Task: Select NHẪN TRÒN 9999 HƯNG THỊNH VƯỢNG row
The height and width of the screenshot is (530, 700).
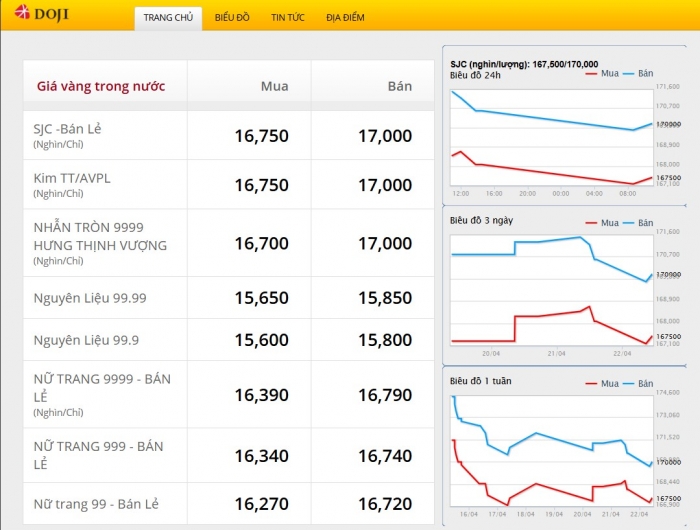Action: point(100,236)
